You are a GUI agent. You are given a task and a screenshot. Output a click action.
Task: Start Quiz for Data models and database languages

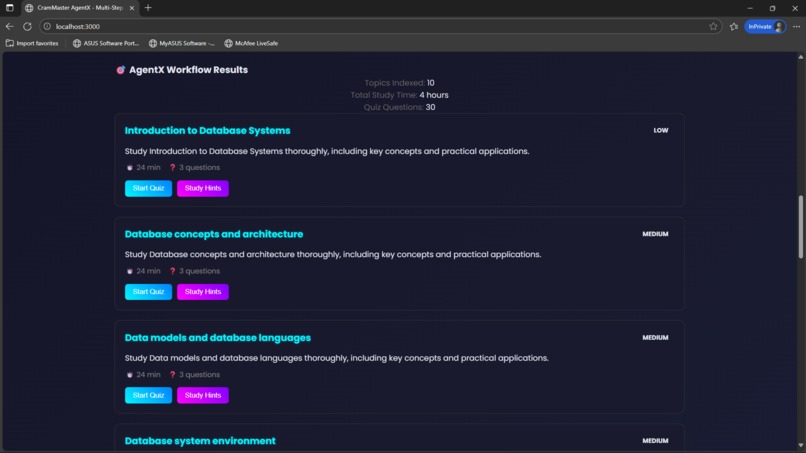pyautogui.click(x=148, y=395)
